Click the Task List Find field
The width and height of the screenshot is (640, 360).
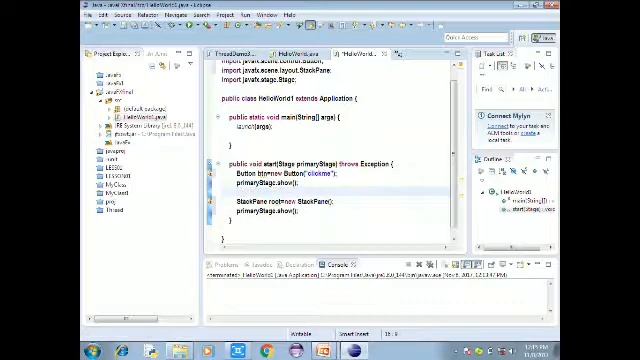(x=487, y=89)
